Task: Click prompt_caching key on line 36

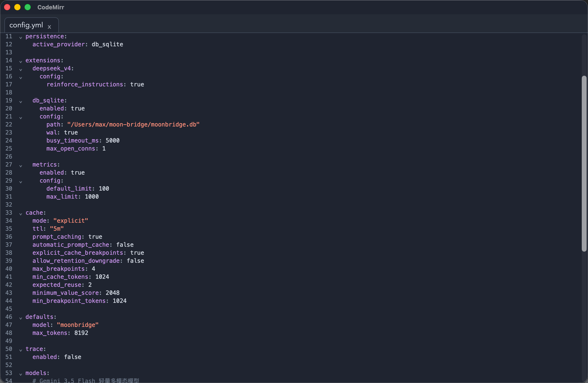Action: (57, 237)
